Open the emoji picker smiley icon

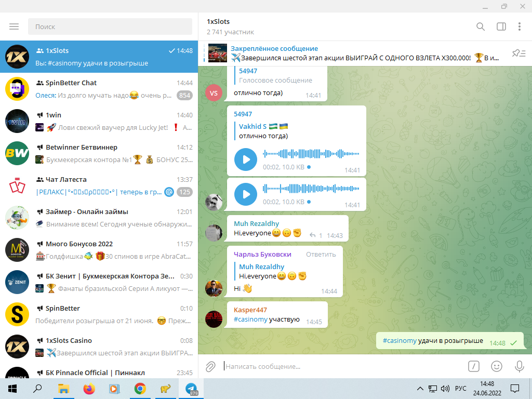[497, 366]
